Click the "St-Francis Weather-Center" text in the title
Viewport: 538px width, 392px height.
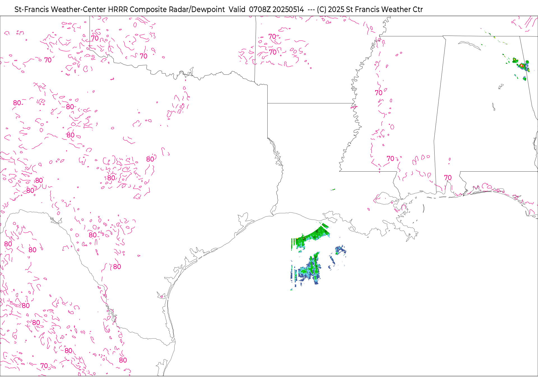click(x=60, y=10)
